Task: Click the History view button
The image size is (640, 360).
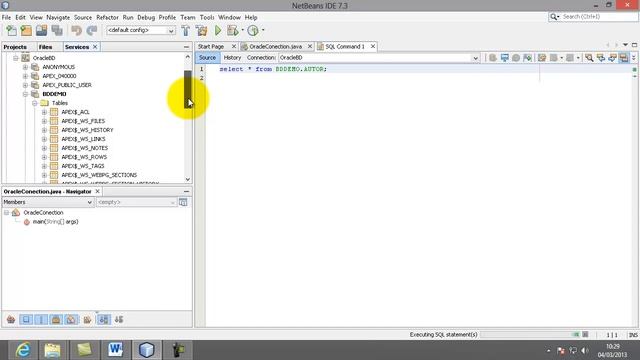Action: [232, 58]
